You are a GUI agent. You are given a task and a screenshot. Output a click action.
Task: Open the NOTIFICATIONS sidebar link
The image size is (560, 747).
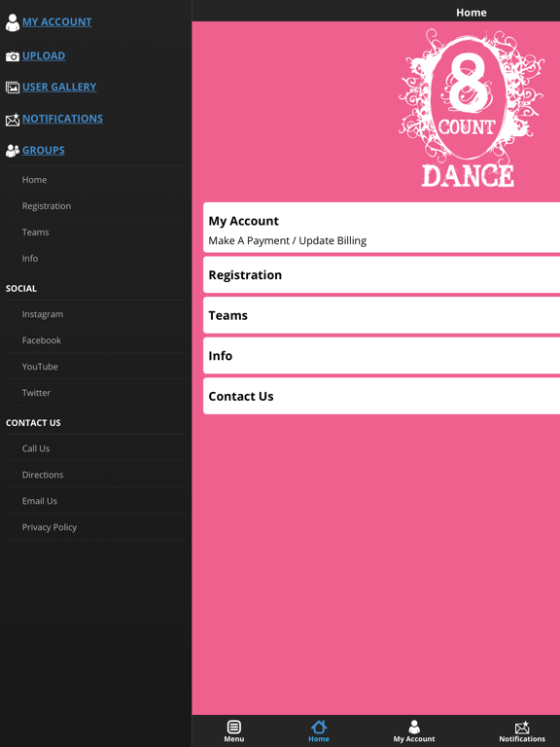coord(62,118)
